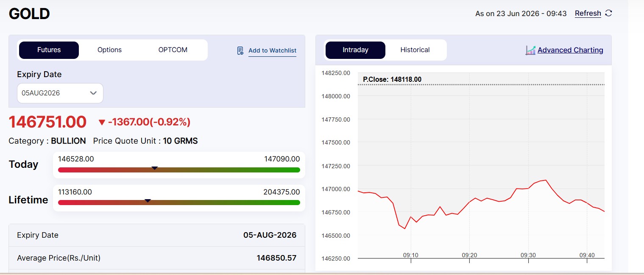Click today's low value 146528.00
The height and width of the screenshot is (275, 644).
click(76, 159)
